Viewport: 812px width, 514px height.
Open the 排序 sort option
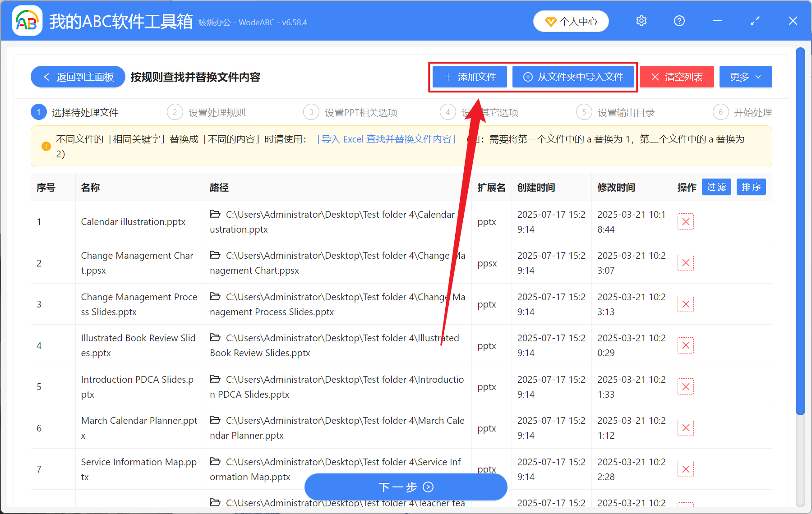tap(751, 187)
